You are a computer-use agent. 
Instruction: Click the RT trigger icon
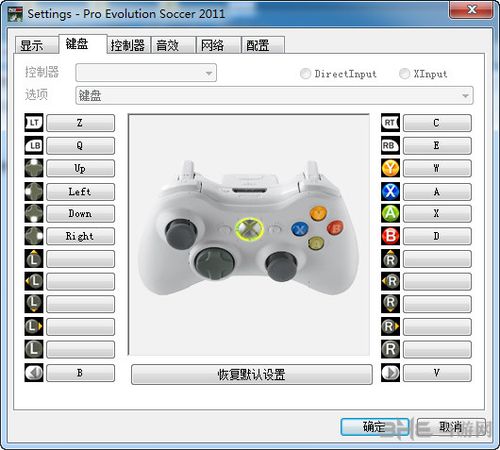click(390, 123)
